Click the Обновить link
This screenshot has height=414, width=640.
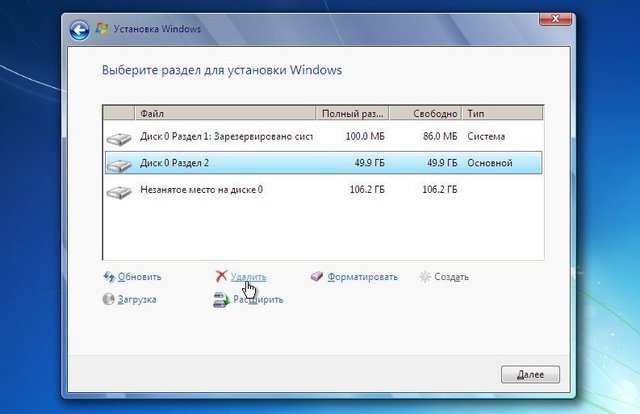[139, 277]
